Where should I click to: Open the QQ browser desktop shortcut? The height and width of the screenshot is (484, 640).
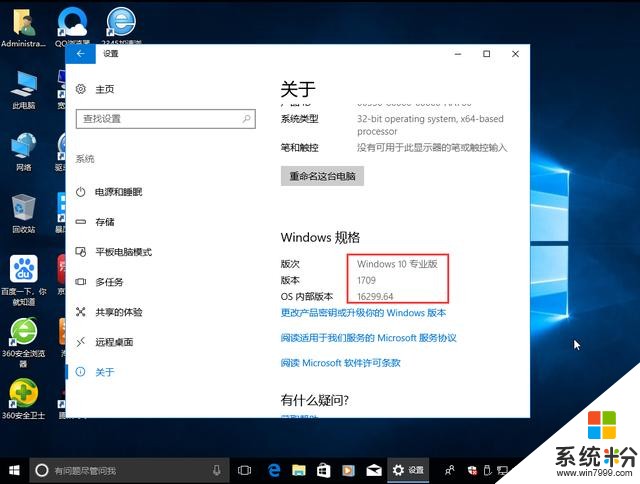click(x=72, y=26)
